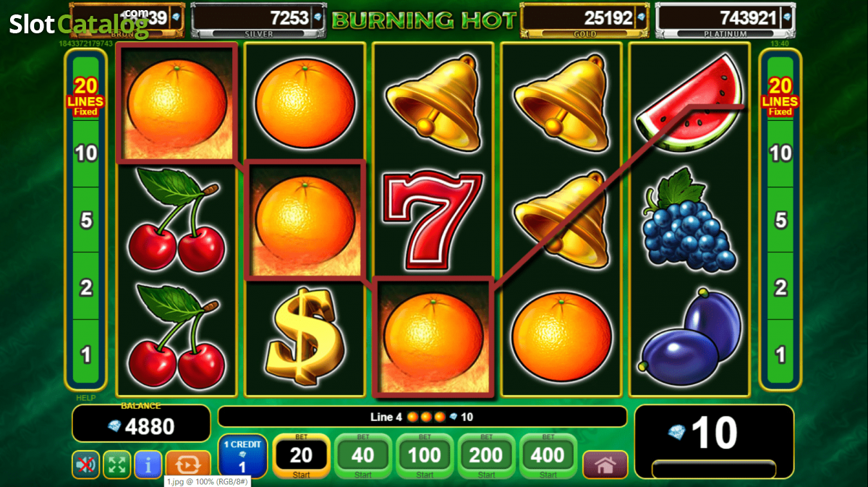Select line 5 on right line indicator
Image resolution: width=868 pixels, height=487 pixels.
[780, 221]
